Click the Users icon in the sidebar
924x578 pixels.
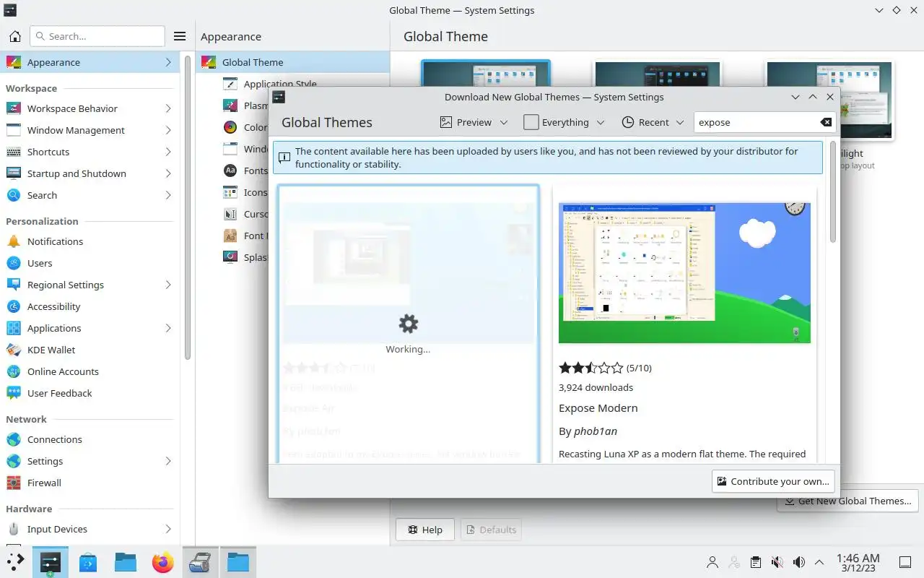[x=13, y=263]
